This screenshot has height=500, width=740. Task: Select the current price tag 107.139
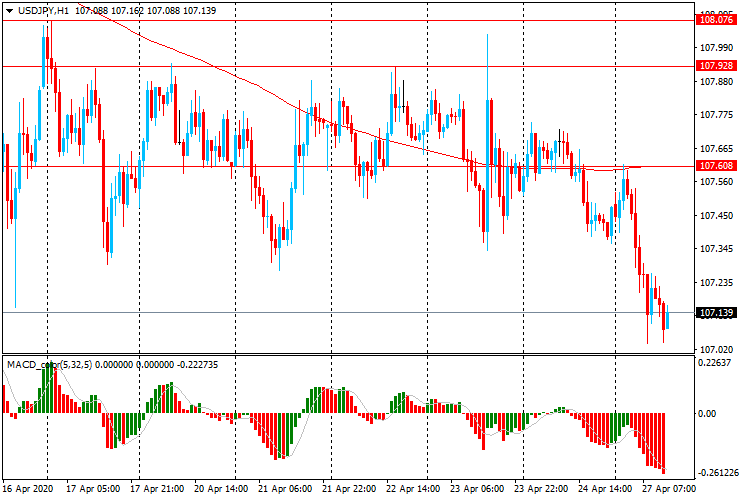[716, 313]
